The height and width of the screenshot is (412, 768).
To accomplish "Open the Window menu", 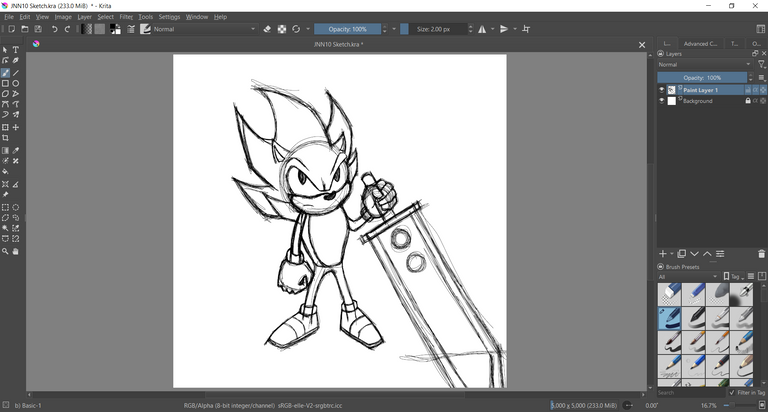I will pos(197,17).
